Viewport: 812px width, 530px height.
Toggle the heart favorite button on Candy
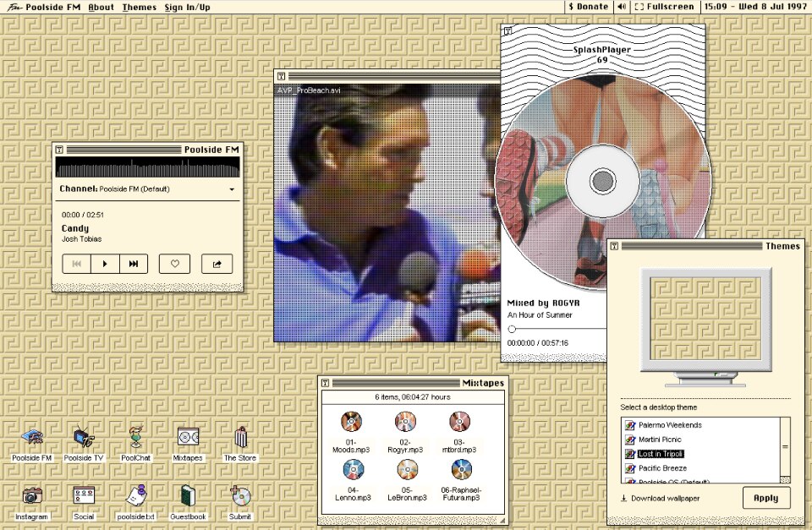tap(175, 264)
